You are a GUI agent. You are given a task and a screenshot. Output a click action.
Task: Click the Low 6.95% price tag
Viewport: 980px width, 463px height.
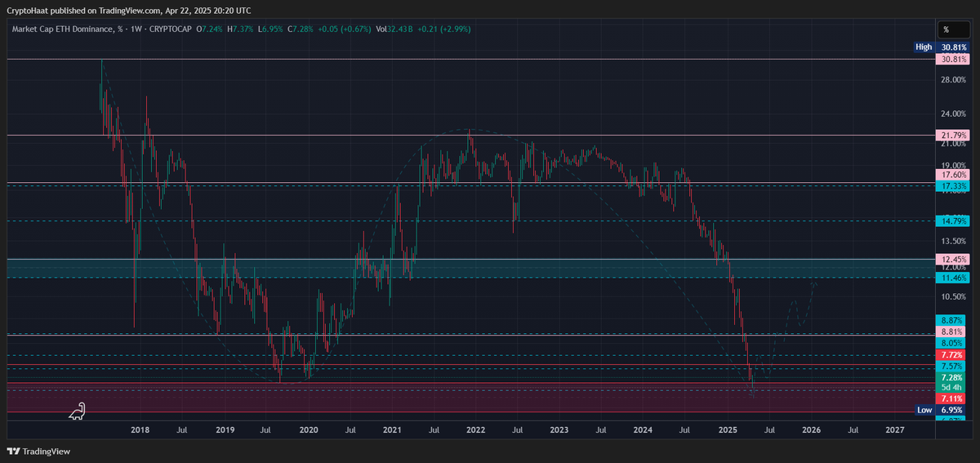(x=942, y=409)
